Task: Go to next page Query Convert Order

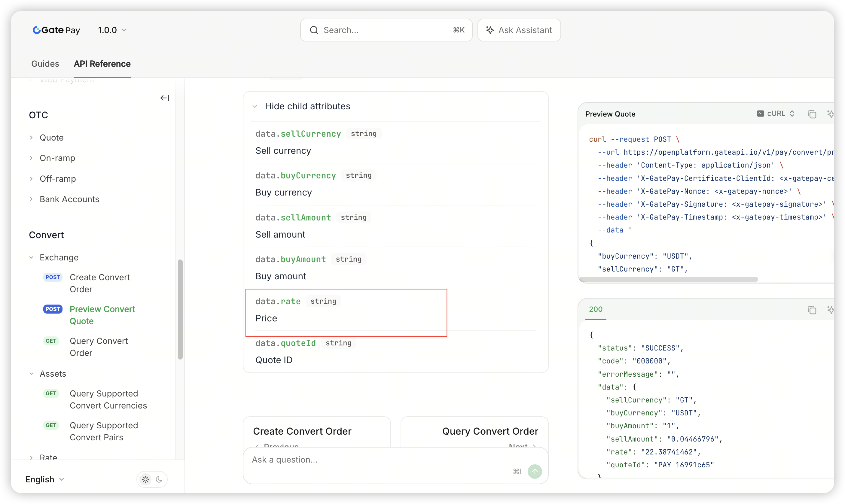Action: (x=475, y=432)
